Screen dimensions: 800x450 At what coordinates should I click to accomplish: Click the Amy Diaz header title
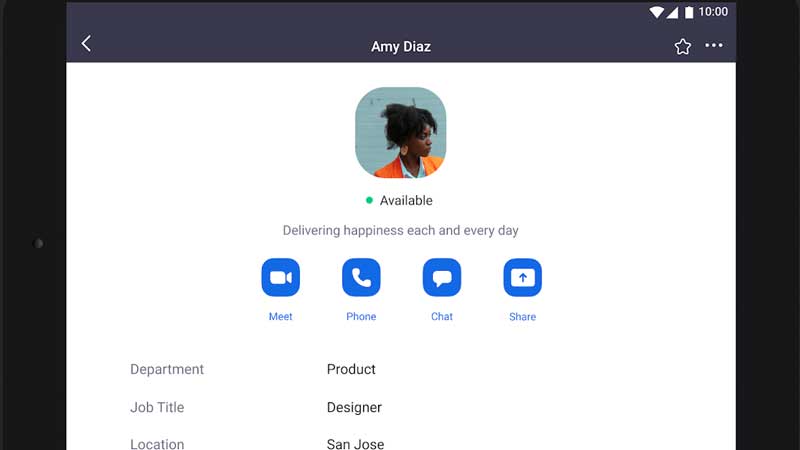pos(401,46)
